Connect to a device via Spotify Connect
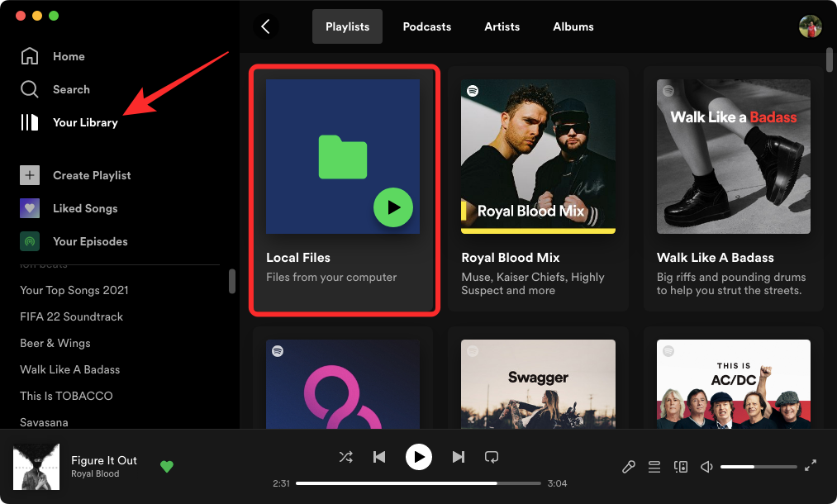This screenshot has height=504, width=837. tap(680, 467)
